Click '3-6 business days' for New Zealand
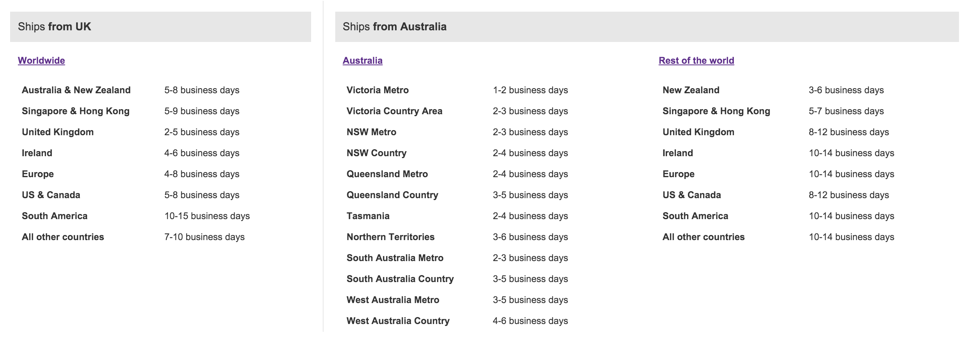The width and height of the screenshot is (980, 345). pos(846,90)
